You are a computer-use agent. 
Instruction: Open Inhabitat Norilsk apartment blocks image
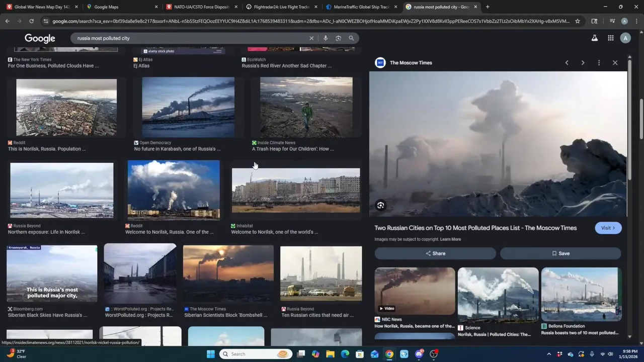click(x=296, y=191)
